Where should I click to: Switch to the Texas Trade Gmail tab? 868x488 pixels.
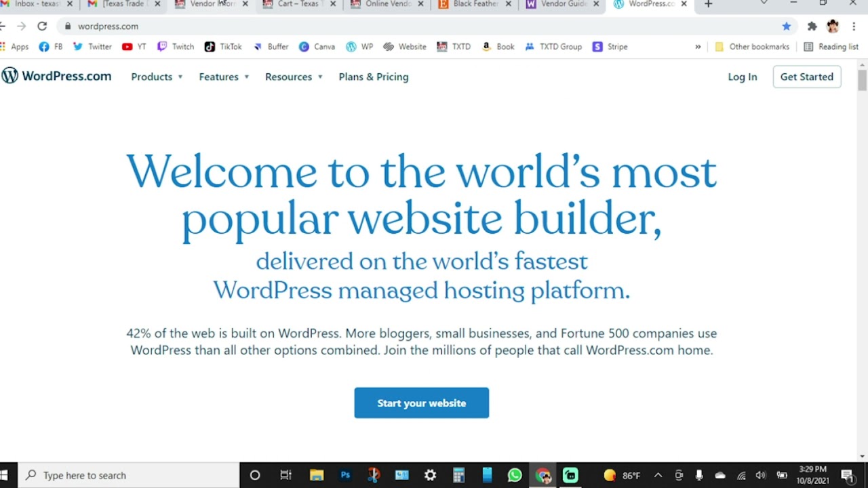[x=123, y=4]
